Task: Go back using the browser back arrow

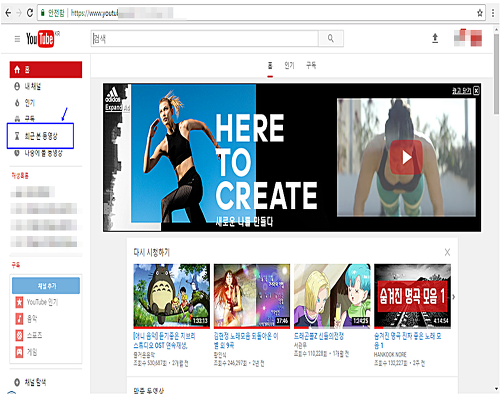Action: click(8, 13)
